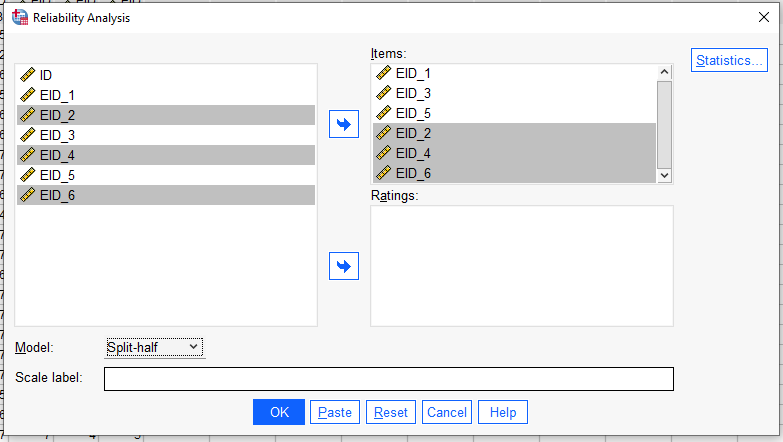This screenshot has height=442, width=783.
Task: Cancel the Reliability Analysis dialog
Action: pyautogui.click(x=446, y=412)
